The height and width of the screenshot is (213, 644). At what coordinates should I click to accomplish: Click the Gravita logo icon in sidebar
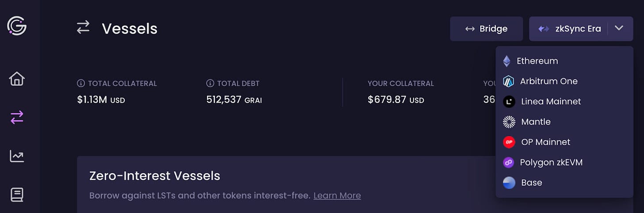[x=17, y=27]
